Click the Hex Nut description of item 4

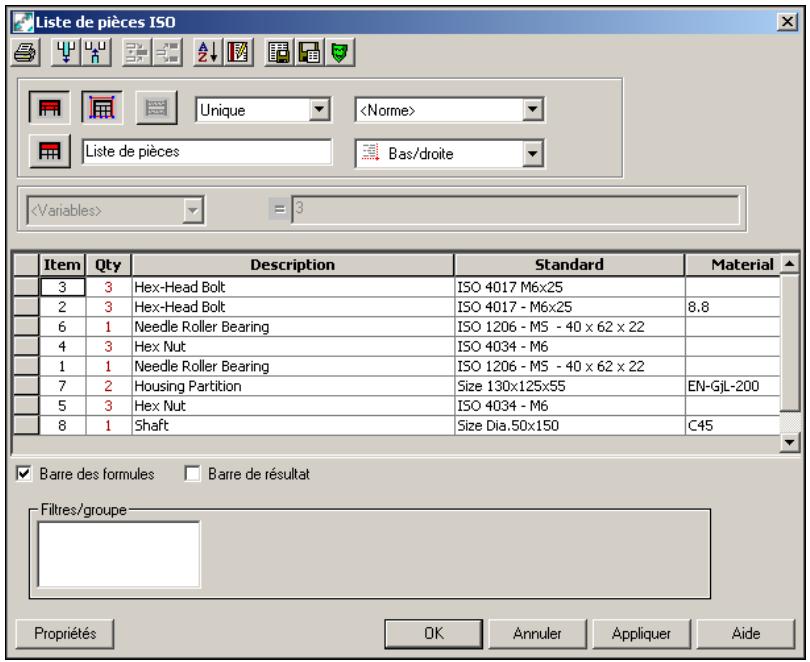(x=293, y=346)
